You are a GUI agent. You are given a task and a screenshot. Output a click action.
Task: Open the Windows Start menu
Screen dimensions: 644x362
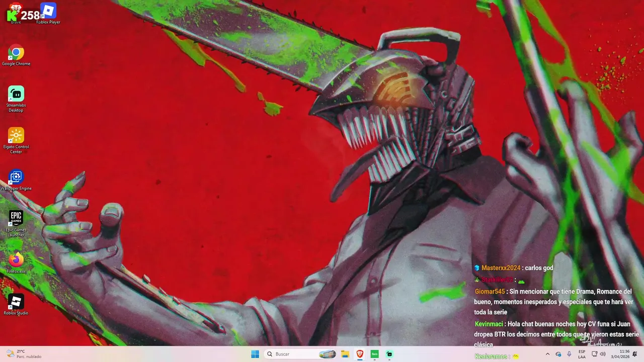pos(255,354)
